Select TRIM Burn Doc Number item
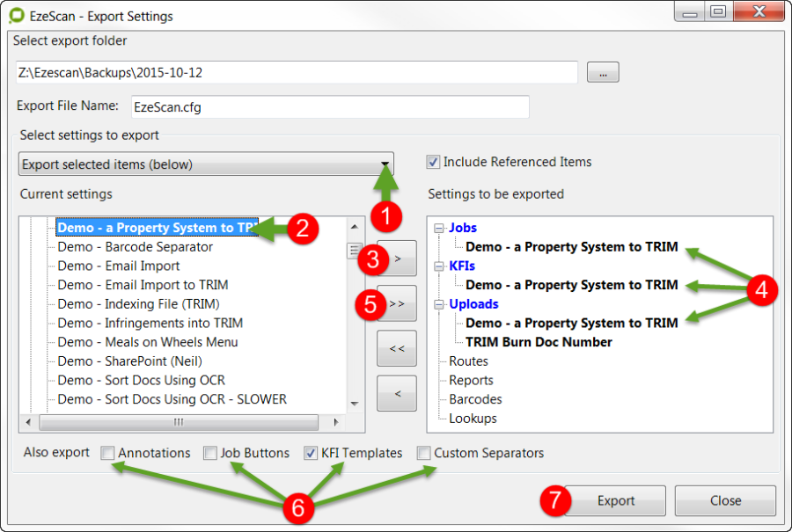 (x=539, y=342)
